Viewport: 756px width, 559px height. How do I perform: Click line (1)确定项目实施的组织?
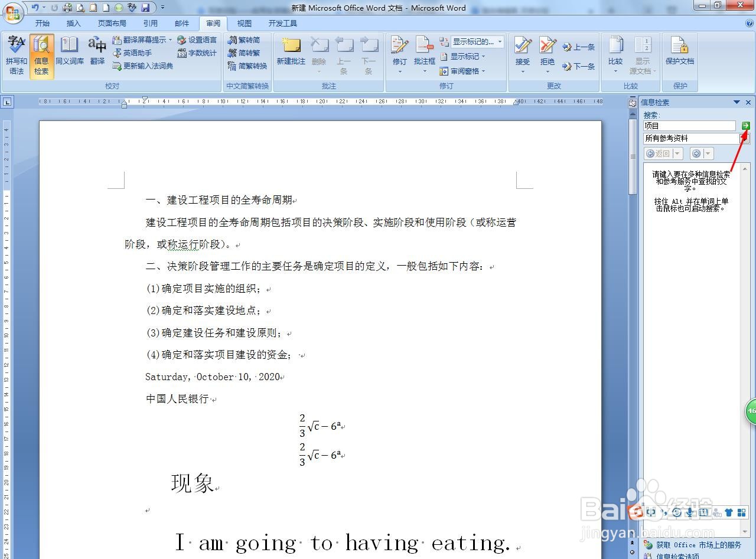click(x=204, y=289)
